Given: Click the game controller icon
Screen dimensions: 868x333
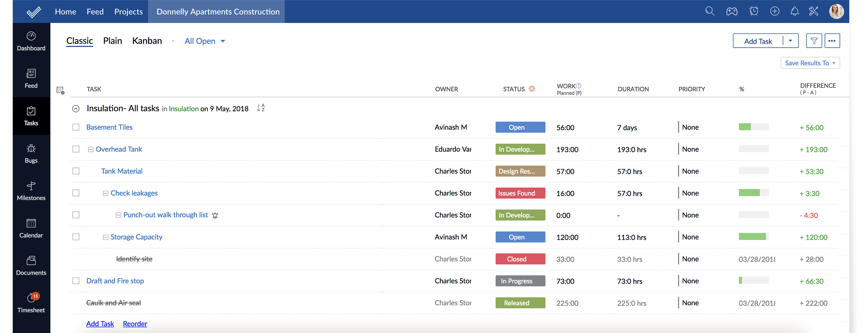Looking at the screenshot, I should tap(732, 11).
